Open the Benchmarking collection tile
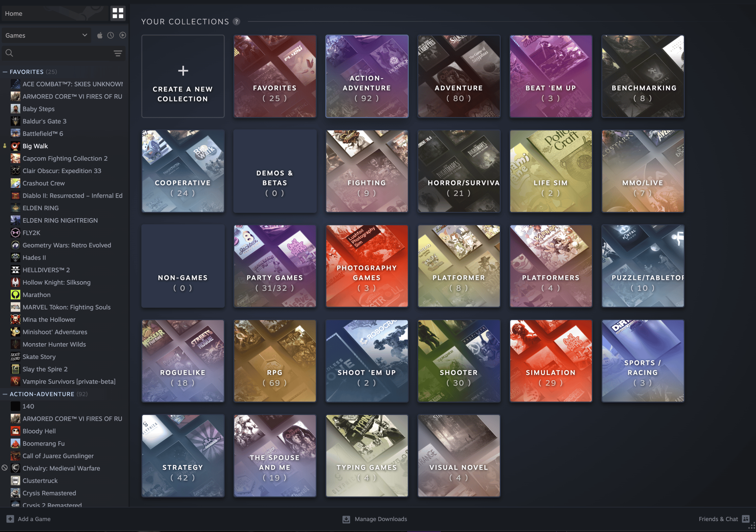 click(643, 76)
